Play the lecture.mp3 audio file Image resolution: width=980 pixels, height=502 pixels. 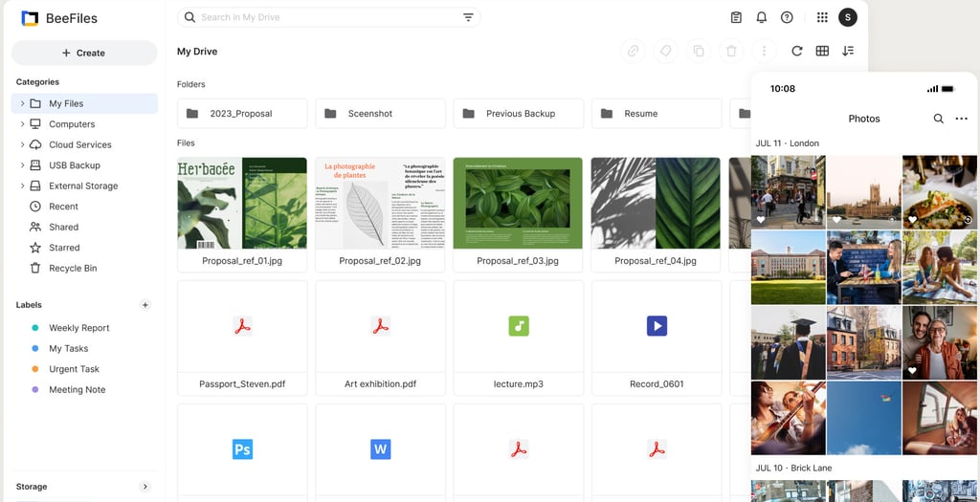(519, 338)
